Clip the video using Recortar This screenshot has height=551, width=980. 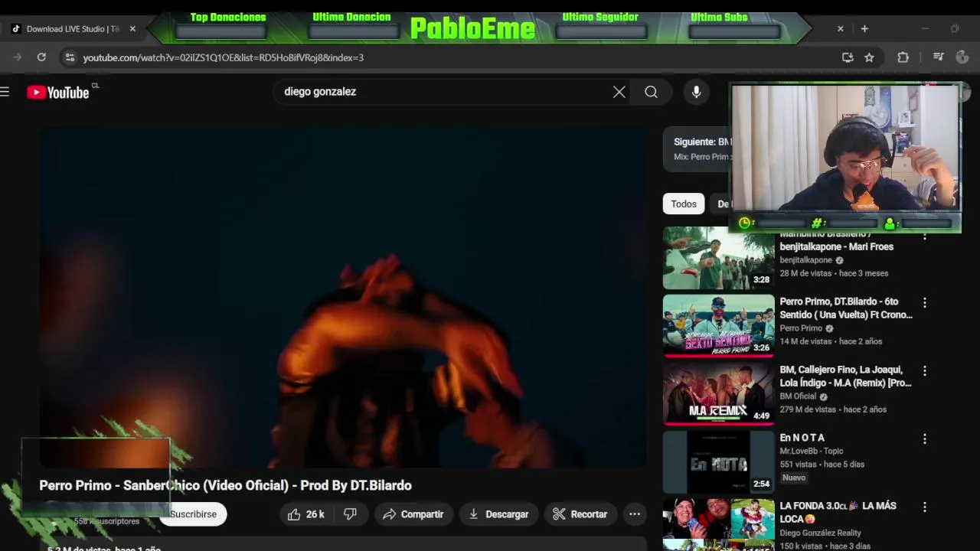[580, 514]
